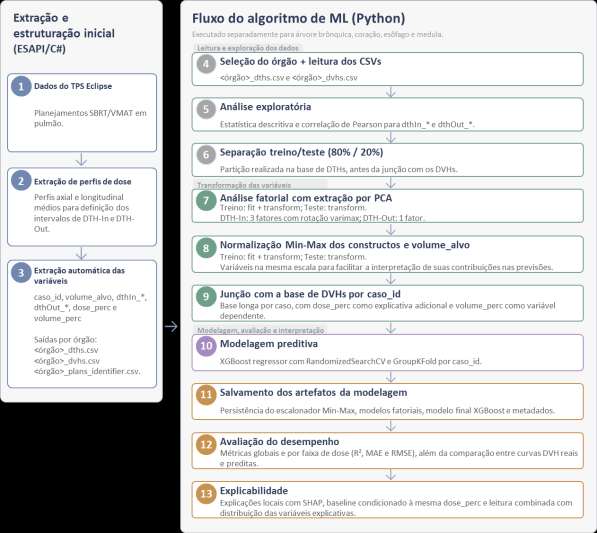Click the Fluxo do algoritmo de ML (Python) title
Image resolution: width=597 pixels, height=533 pixels.
click(298, 18)
